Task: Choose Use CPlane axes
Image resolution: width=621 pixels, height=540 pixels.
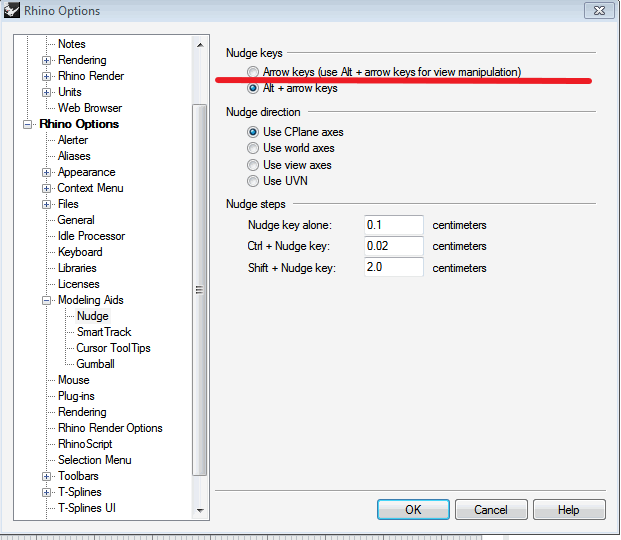Action: pos(253,132)
